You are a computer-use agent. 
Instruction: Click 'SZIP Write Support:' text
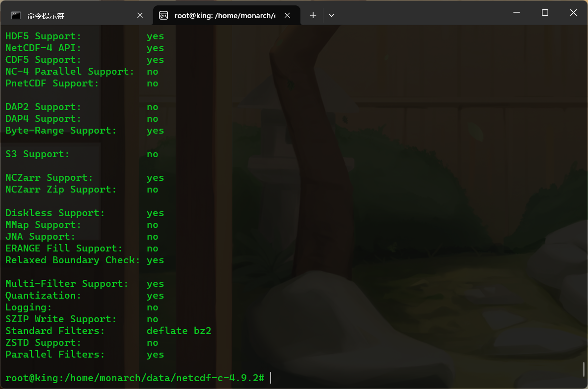(61, 319)
